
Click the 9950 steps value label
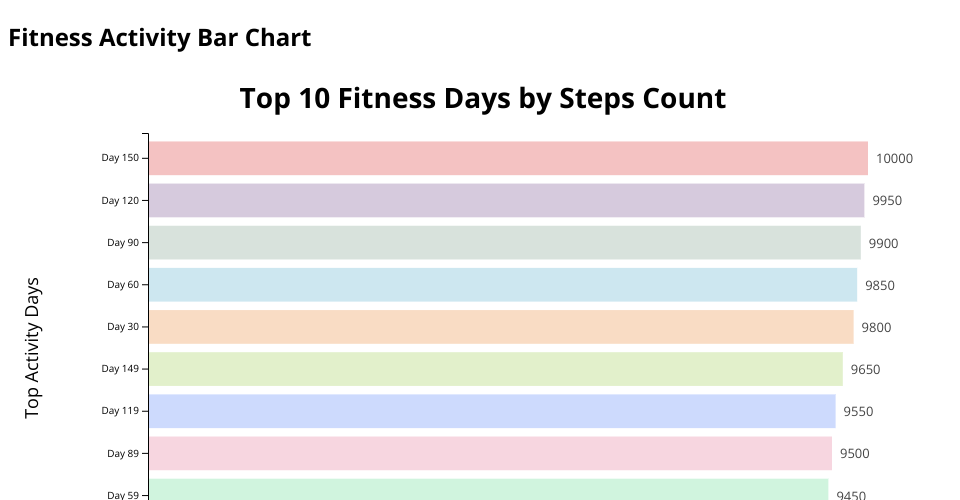pos(887,200)
